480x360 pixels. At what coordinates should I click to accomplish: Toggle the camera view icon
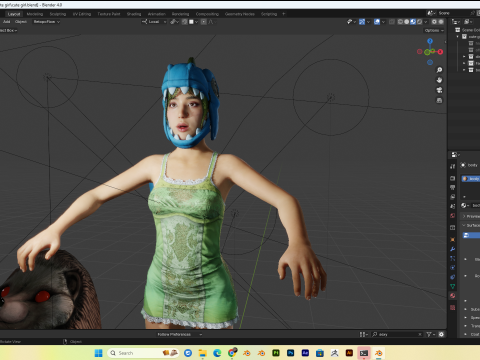click(x=439, y=90)
